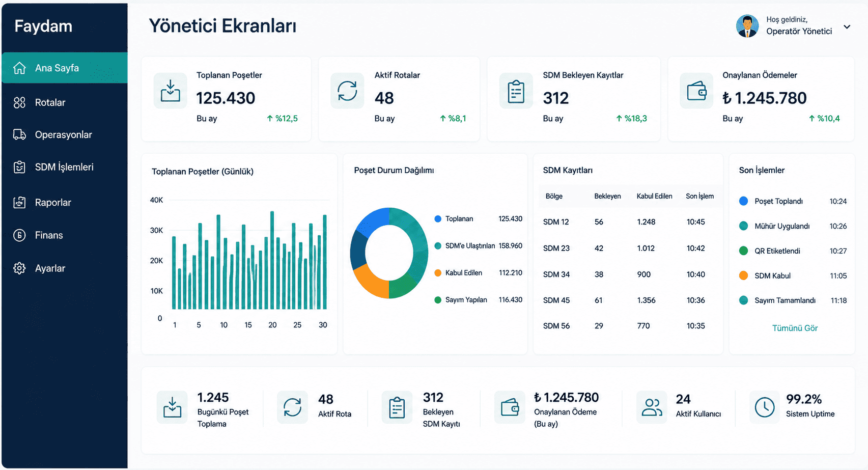Click the %10,4 increase indicator
The height and width of the screenshot is (470, 868).
pos(824,119)
